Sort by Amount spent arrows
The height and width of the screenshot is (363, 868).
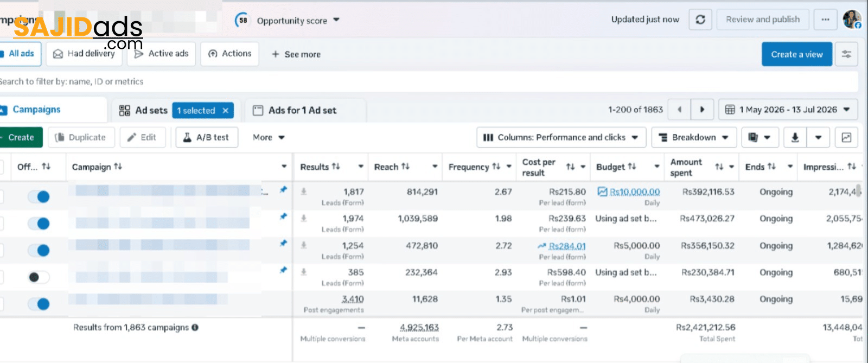point(719,167)
